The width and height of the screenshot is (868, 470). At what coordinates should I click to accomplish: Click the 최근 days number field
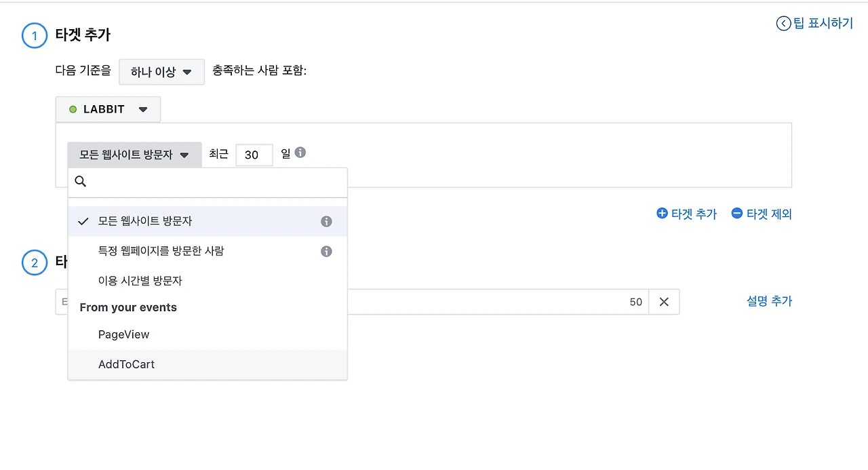pyautogui.click(x=254, y=155)
